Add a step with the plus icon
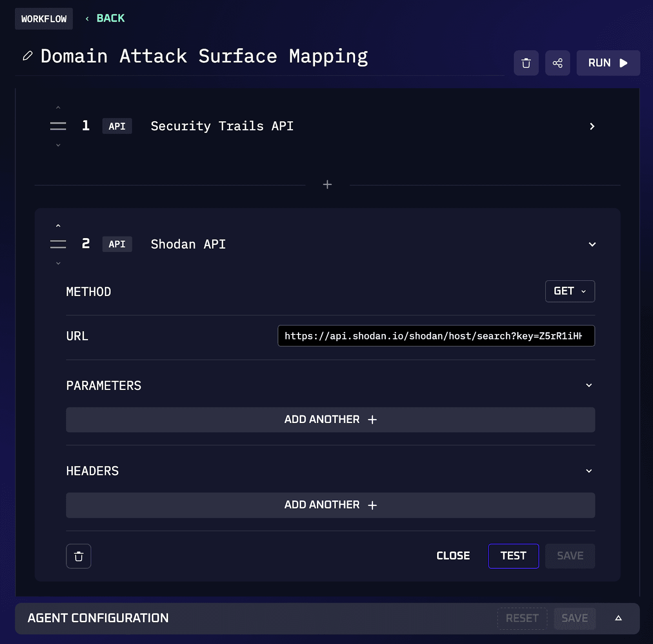 [x=327, y=185]
